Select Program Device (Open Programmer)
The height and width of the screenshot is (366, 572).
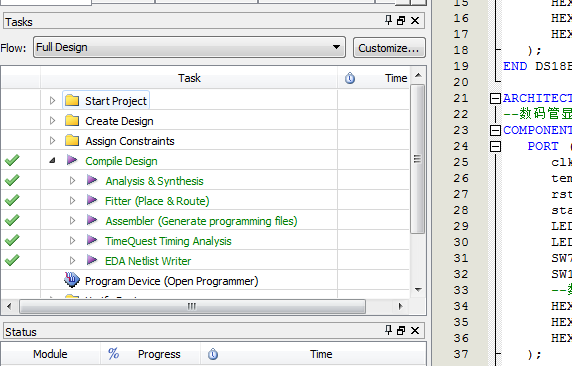(x=171, y=281)
